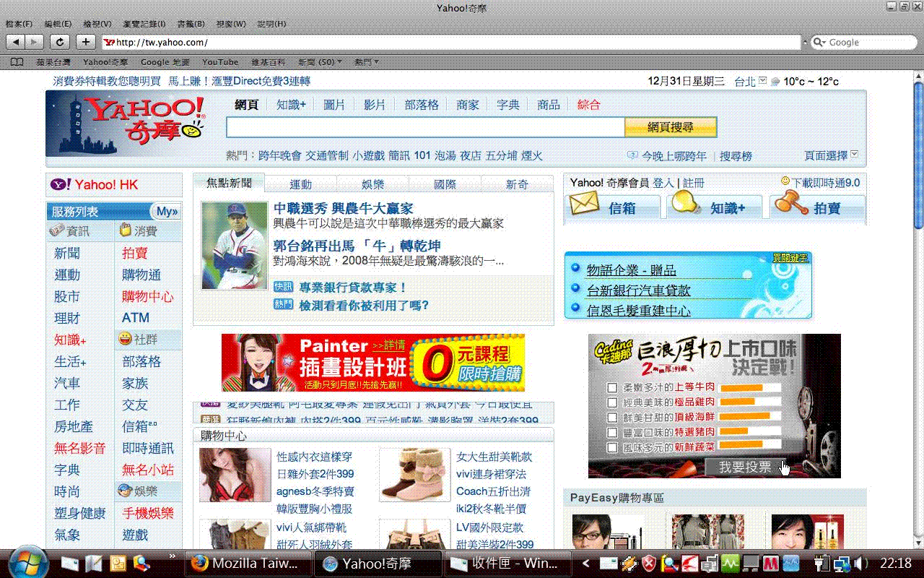Open the 新聞 (50) bookmarks dropdown

coord(319,62)
